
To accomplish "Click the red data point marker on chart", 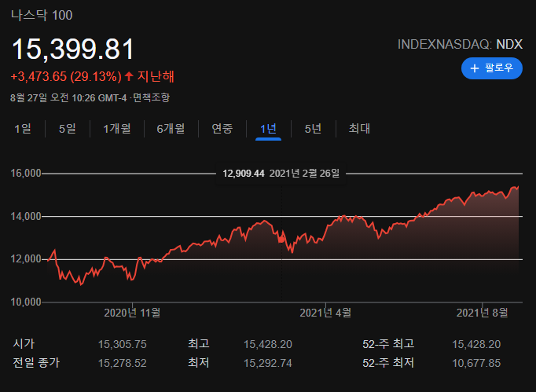I will tap(281, 240).
